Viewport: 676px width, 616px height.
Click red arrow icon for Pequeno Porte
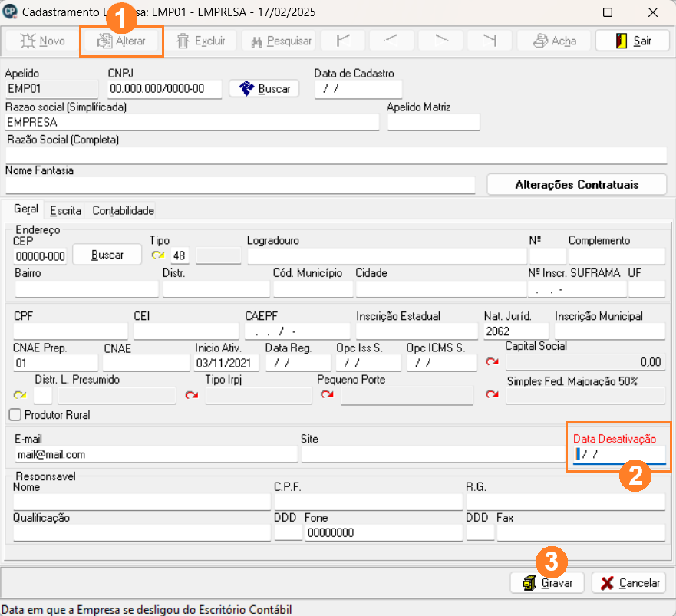pos(327,394)
